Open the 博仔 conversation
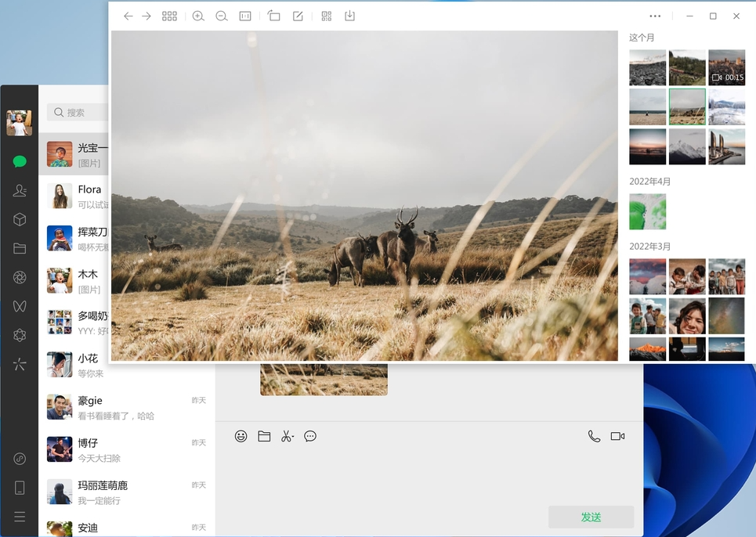756x537 pixels. (x=127, y=450)
